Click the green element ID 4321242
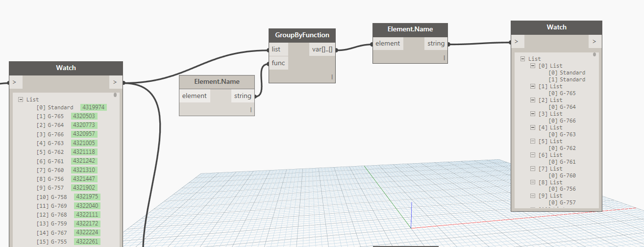This screenshot has height=247, width=644. pos(84,161)
